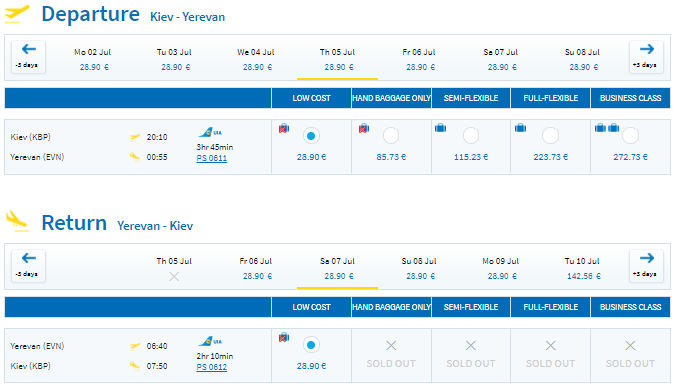Go back 3 days in return dates

pyautogui.click(x=28, y=266)
